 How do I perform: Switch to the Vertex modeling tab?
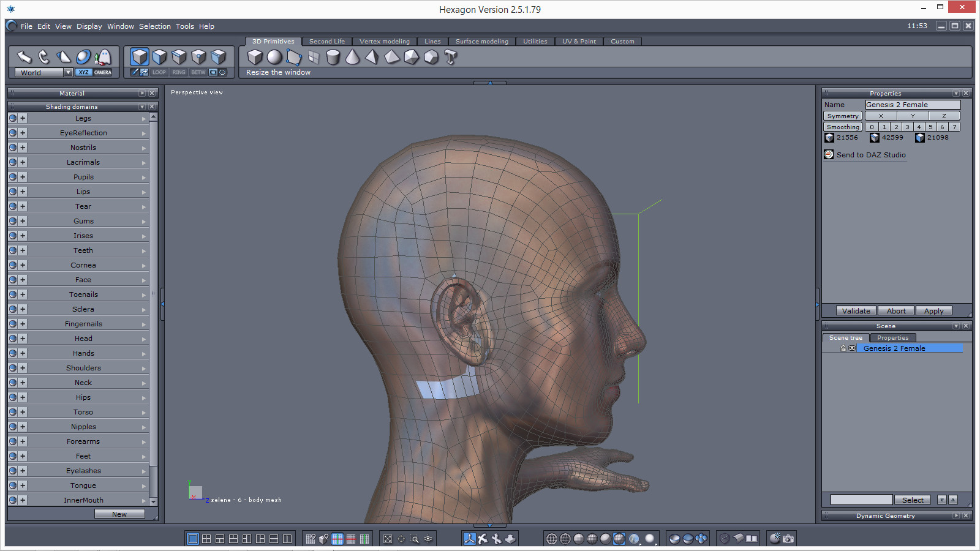(x=385, y=42)
